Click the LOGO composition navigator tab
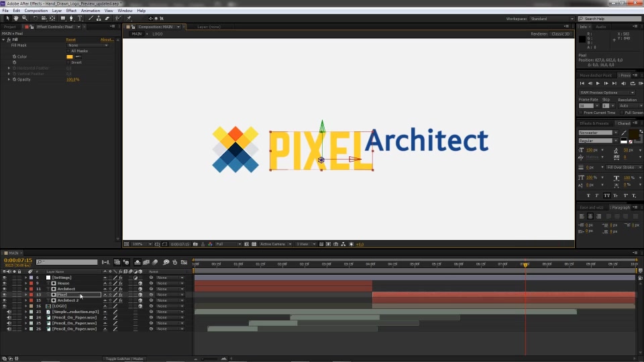Viewport: 644px width, 362px height. [158, 34]
